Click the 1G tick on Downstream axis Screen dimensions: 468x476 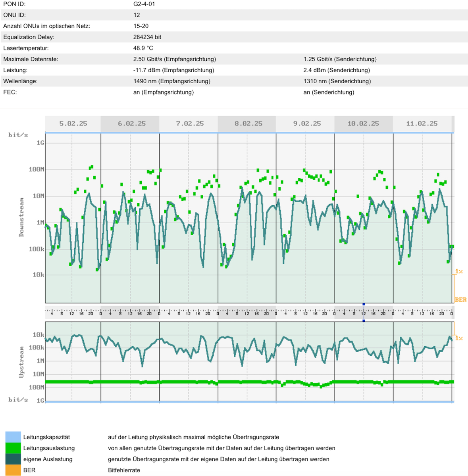pos(40,143)
